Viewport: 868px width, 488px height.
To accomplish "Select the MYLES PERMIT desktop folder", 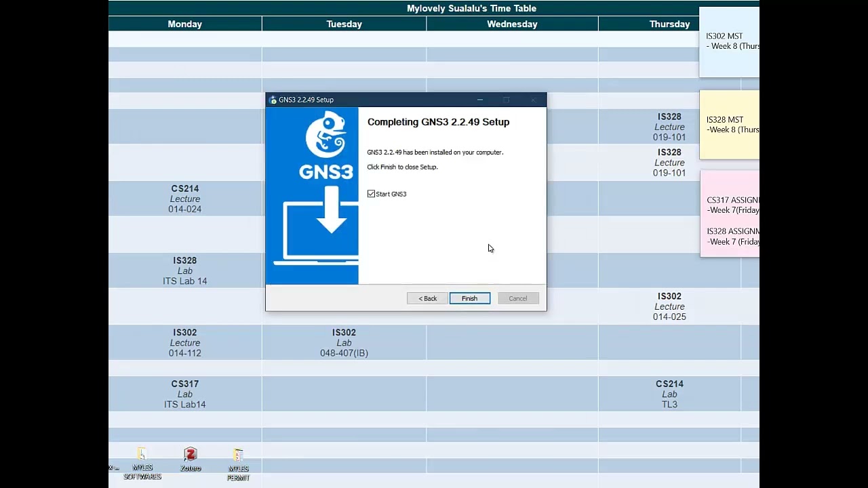I will tap(238, 464).
